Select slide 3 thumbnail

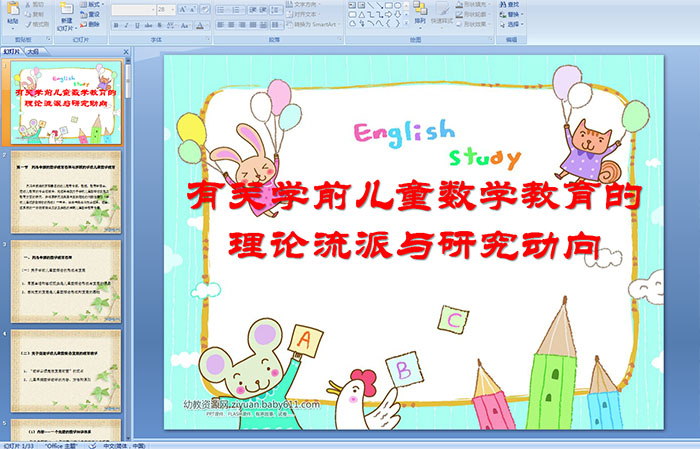click(66, 281)
